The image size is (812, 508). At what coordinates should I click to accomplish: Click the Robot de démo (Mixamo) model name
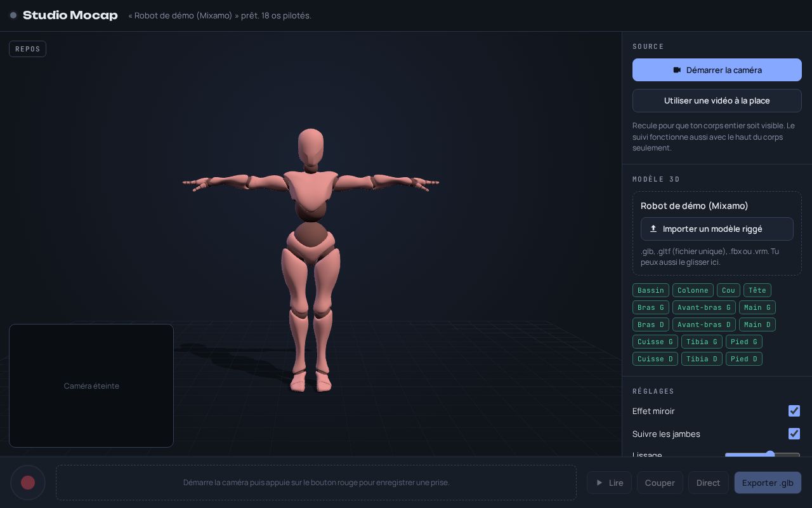pos(695,206)
